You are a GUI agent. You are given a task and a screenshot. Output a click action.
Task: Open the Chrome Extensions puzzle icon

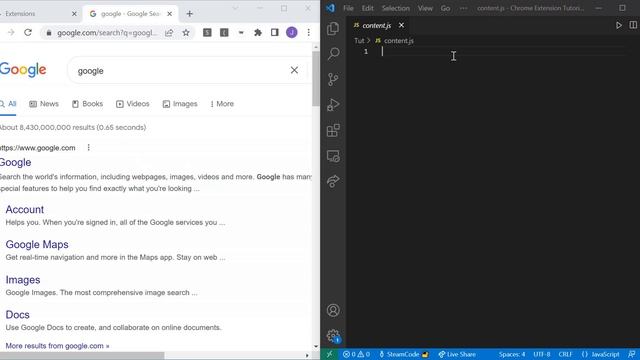pos(258,32)
